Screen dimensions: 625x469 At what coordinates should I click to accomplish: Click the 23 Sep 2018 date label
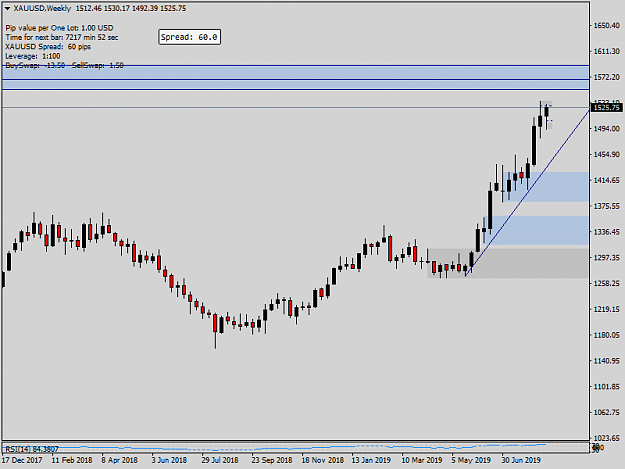[x=272, y=460]
